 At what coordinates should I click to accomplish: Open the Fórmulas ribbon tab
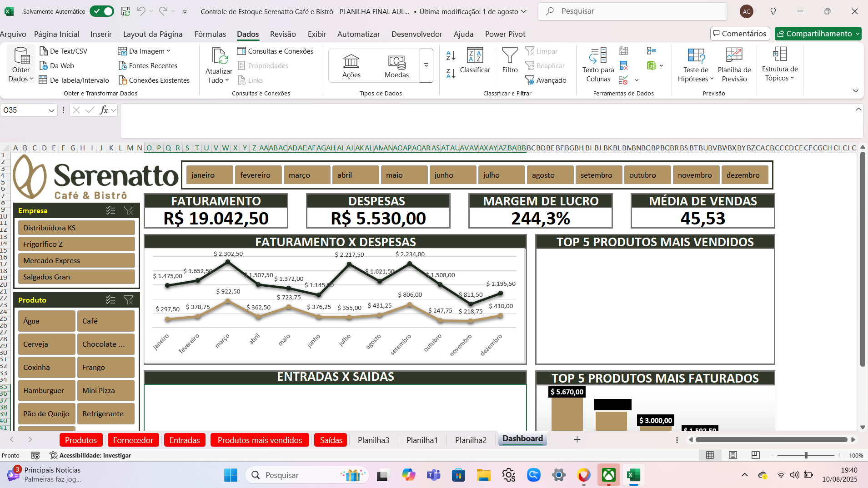pos(210,34)
